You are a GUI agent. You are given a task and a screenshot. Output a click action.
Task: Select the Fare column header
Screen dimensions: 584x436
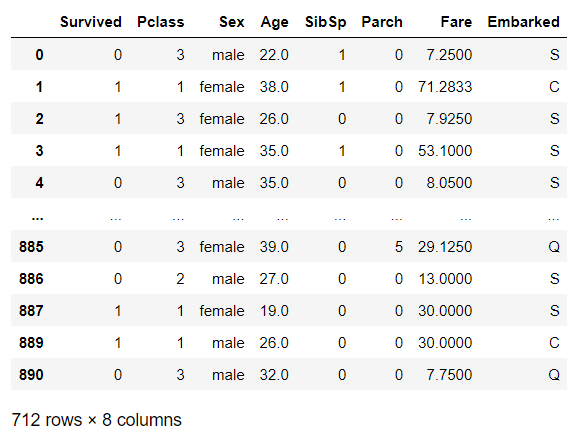point(456,22)
